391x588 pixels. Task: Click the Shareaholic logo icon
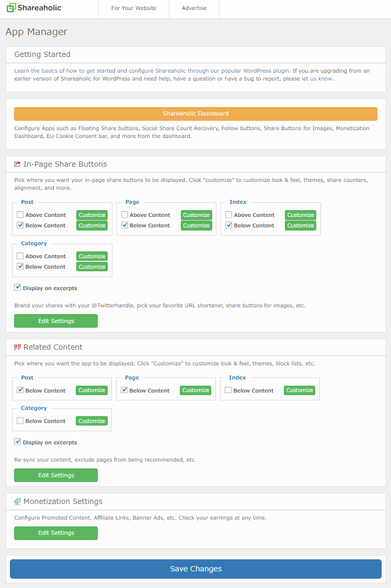11,7
